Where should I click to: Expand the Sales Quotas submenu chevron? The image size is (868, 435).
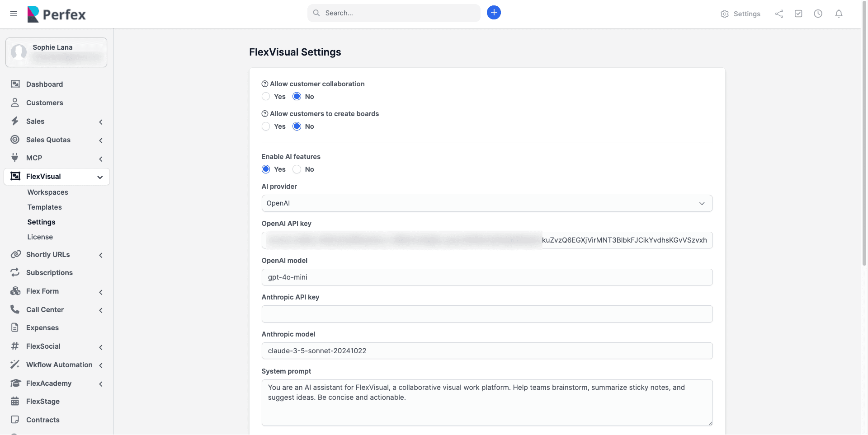point(101,140)
